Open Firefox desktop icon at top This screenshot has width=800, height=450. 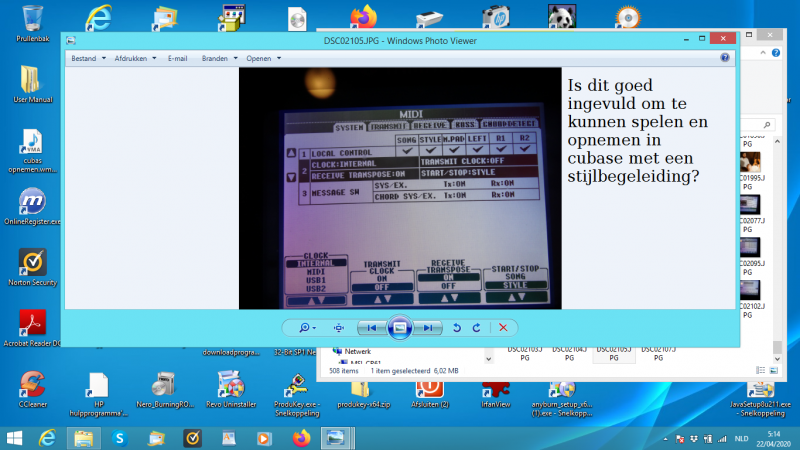(x=363, y=16)
